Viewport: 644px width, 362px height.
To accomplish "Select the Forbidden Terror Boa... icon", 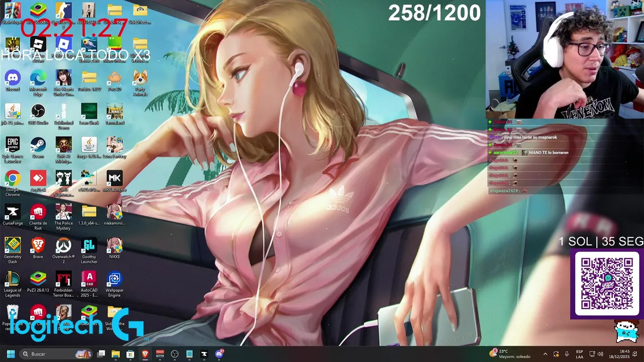I will [63, 284].
